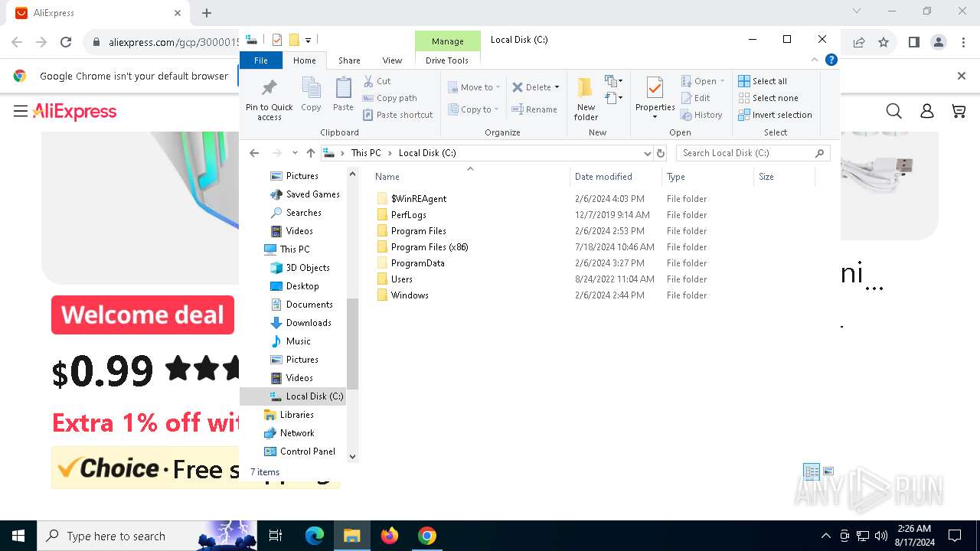This screenshot has width=980, height=551.
Task: Select the $WinREAgent folder
Action: coord(418,199)
